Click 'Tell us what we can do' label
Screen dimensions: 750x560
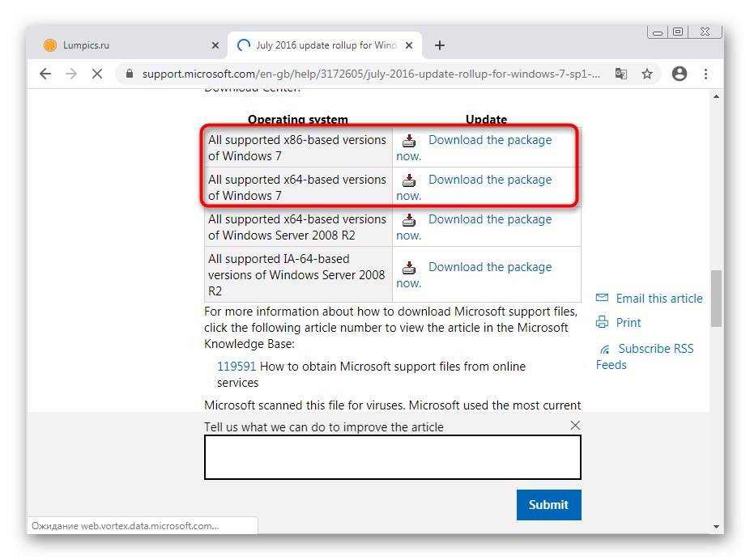coord(324,426)
